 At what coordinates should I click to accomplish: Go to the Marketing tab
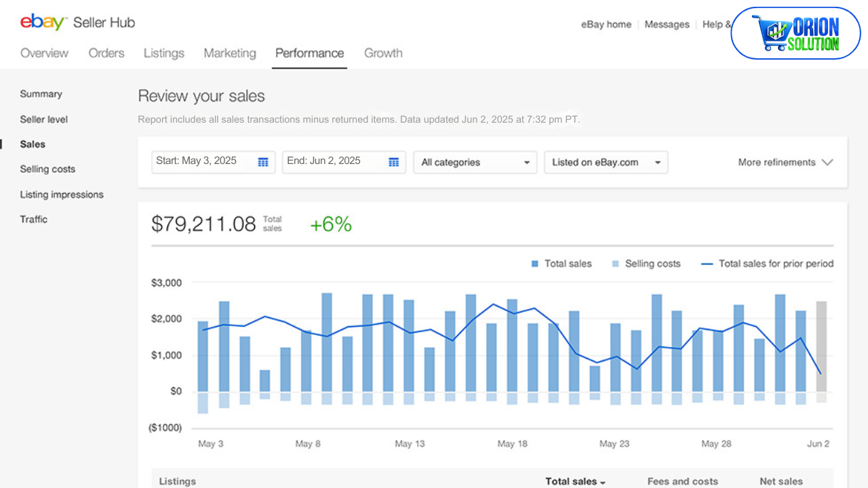[x=230, y=53]
